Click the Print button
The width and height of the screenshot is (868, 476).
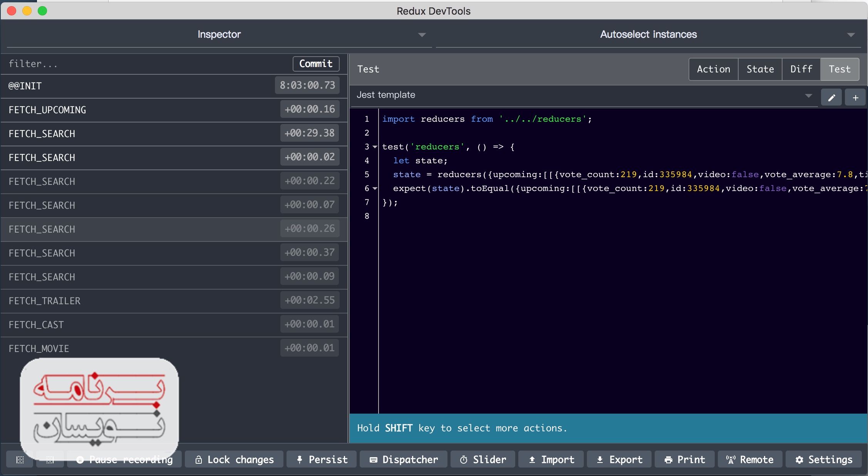(685, 459)
